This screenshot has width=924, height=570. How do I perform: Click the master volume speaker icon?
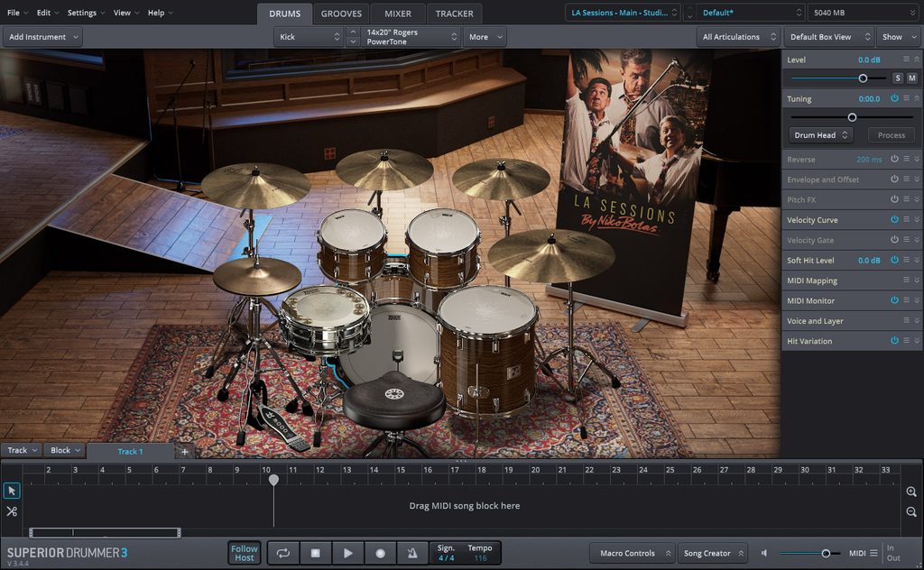click(x=763, y=553)
